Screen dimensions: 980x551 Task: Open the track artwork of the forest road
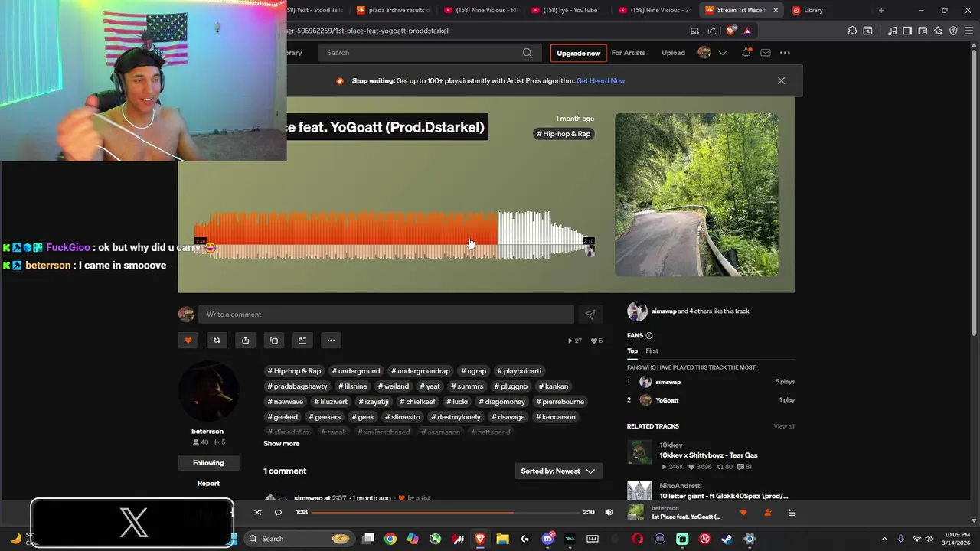coord(697,195)
